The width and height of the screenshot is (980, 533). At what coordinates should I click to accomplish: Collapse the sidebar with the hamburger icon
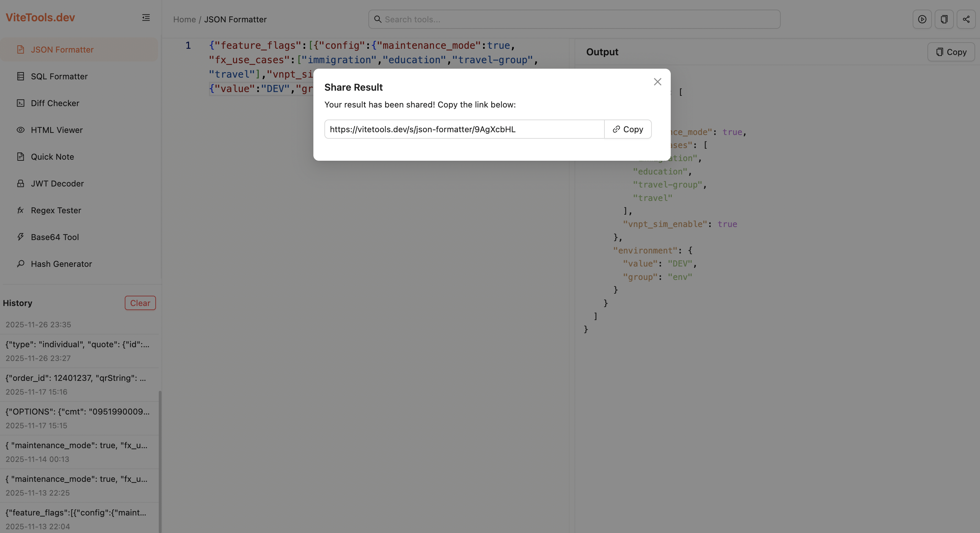tap(146, 18)
